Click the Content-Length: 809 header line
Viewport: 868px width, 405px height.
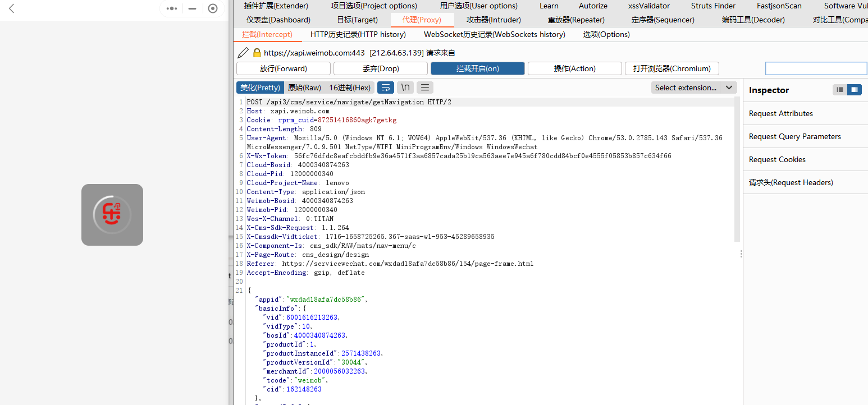(284, 129)
